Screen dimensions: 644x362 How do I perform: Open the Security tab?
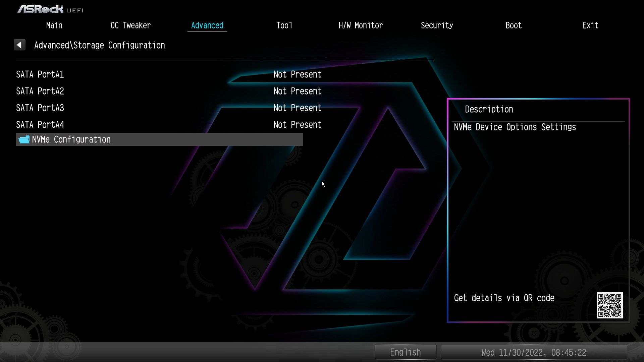pos(437,25)
